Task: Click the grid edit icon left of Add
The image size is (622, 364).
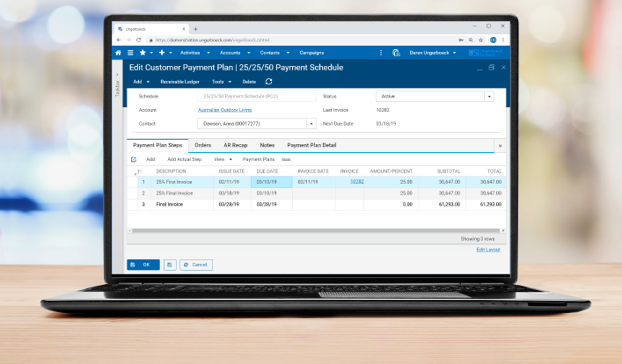Action: [134, 159]
